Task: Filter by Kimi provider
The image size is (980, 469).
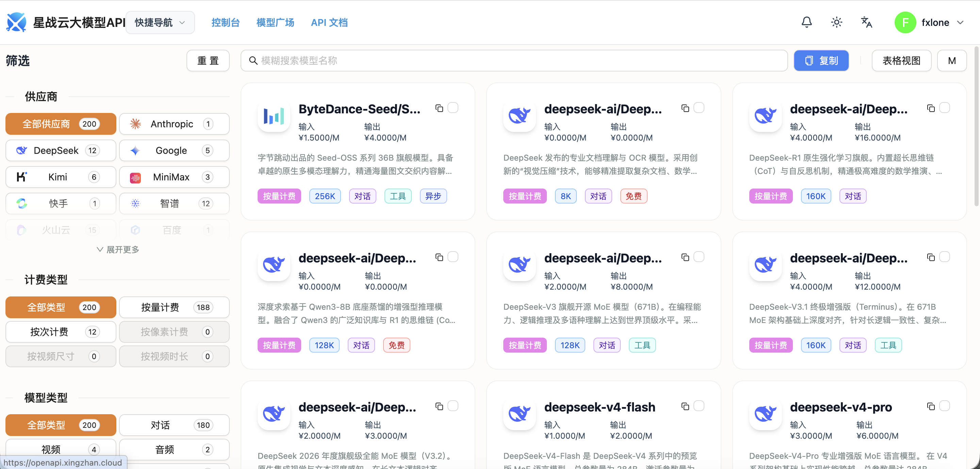Action: tap(61, 177)
